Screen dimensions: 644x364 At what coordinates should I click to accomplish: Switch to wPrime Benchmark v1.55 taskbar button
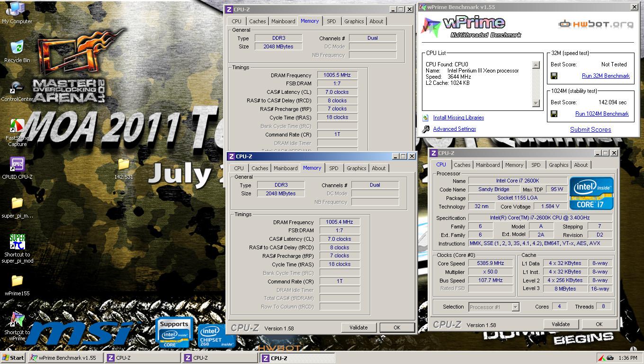point(66,358)
